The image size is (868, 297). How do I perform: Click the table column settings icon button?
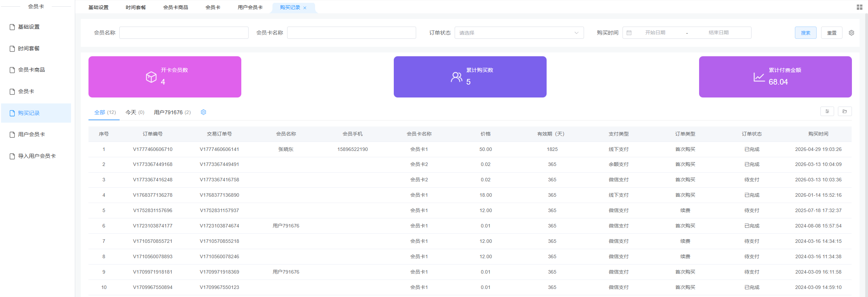point(827,111)
